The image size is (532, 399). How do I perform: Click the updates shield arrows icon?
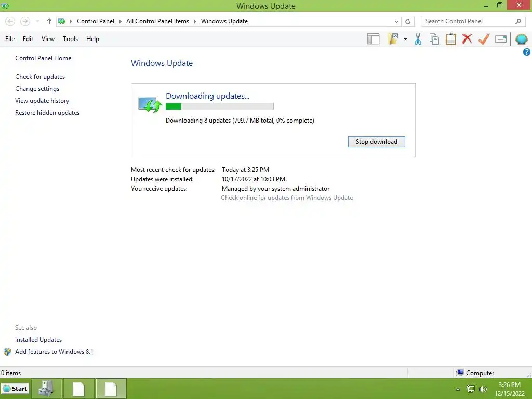[150, 104]
